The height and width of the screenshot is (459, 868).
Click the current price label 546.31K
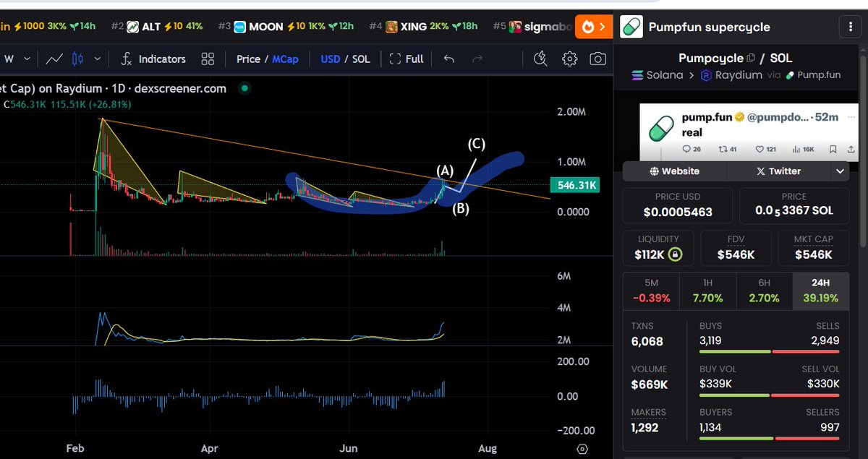click(x=576, y=186)
